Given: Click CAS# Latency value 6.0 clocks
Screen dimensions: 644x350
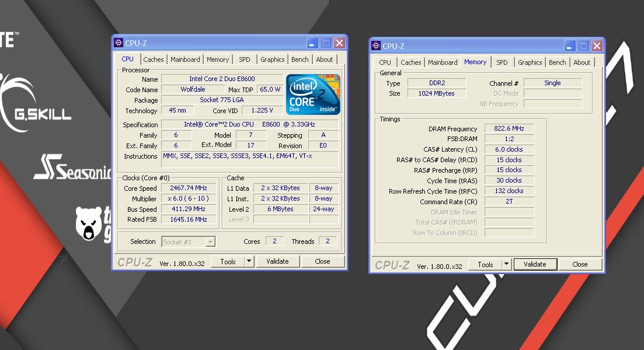Looking at the screenshot, I should [509, 149].
